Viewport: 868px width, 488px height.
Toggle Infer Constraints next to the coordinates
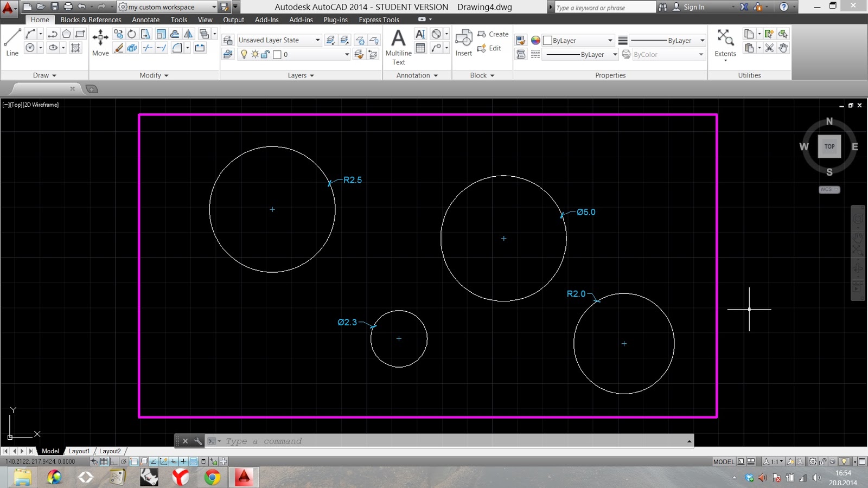click(94, 461)
